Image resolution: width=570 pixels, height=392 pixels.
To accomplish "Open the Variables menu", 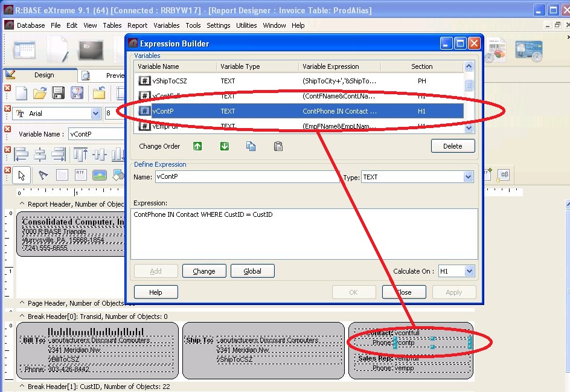I will pyautogui.click(x=166, y=25).
